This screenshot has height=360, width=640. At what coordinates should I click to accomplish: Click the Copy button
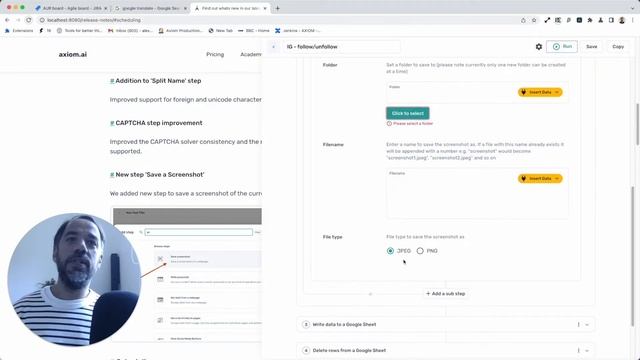(x=618, y=47)
